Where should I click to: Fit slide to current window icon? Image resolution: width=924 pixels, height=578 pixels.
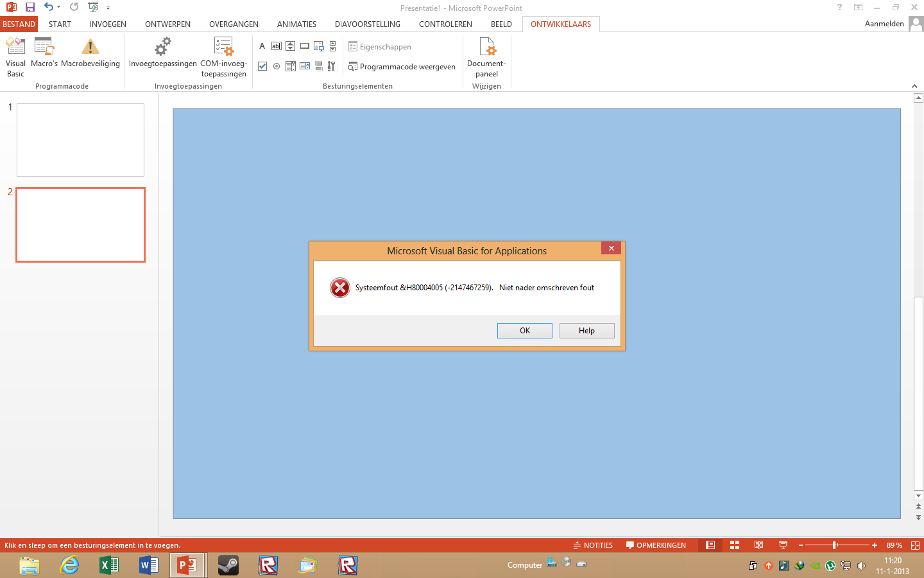pos(915,545)
